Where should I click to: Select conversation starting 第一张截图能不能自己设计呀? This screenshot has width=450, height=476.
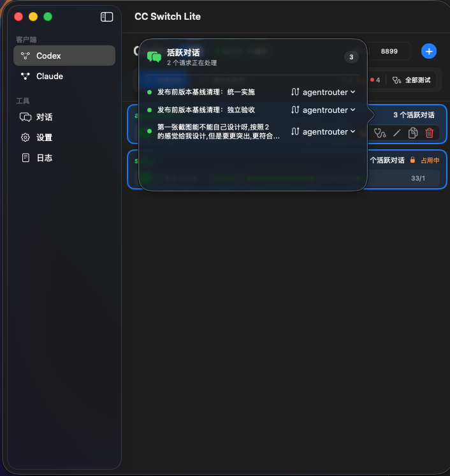(x=219, y=131)
